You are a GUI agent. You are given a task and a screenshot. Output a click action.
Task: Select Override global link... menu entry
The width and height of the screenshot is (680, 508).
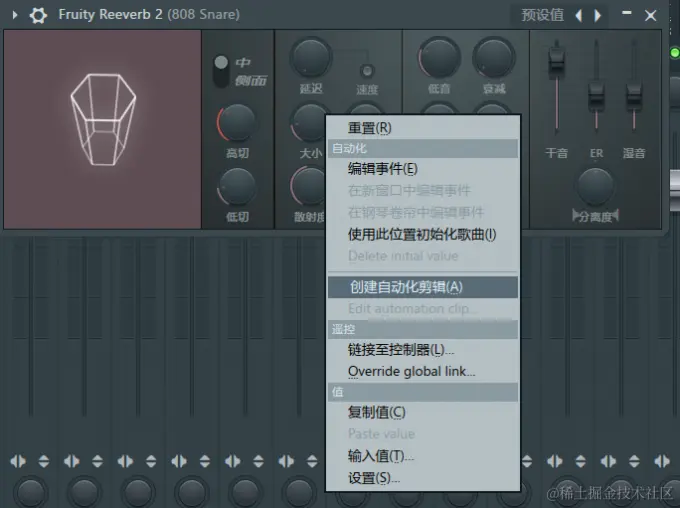coord(423,371)
